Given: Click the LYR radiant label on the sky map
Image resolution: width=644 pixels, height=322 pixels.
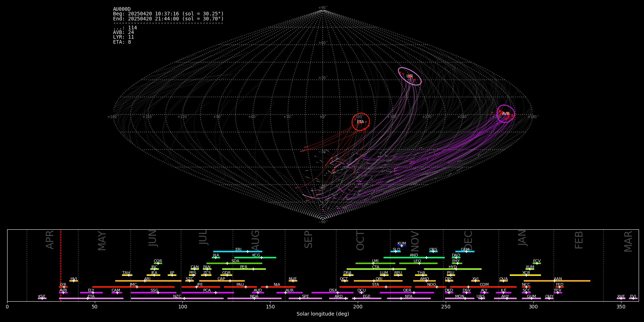Looking at the screenshot, I should click(410, 76).
